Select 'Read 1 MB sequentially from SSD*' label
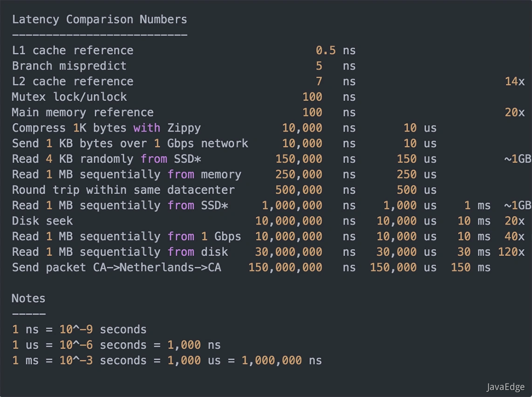The height and width of the screenshot is (397, 532). 120,205
